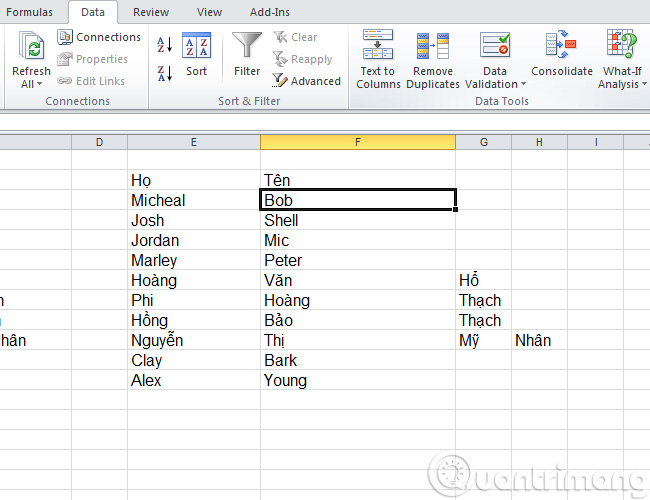650x500 pixels.
Task: Click the Consolidate icon
Action: pyautogui.click(x=561, y=44)
